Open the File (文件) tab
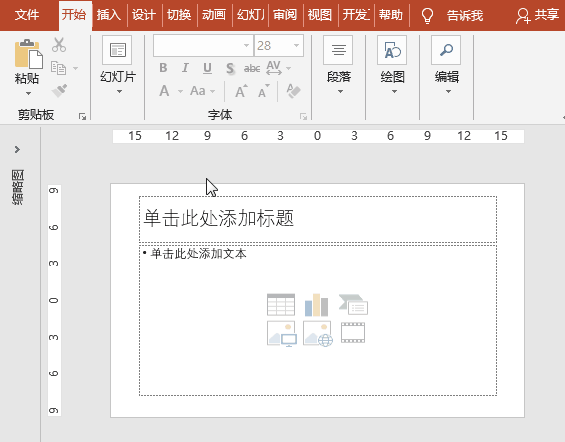Screen dimensions: 565x442 tap(27, 15)
